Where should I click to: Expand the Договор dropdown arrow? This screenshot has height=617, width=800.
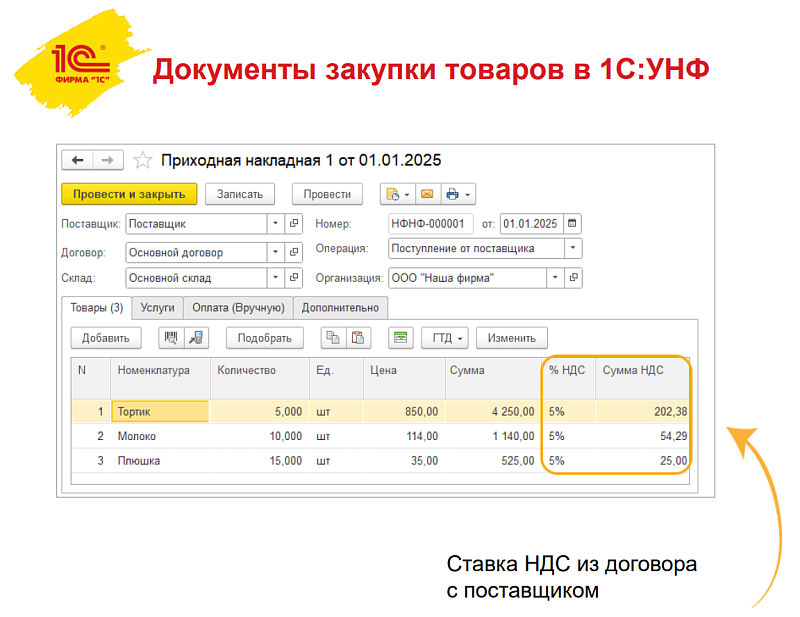coord(276,252)
